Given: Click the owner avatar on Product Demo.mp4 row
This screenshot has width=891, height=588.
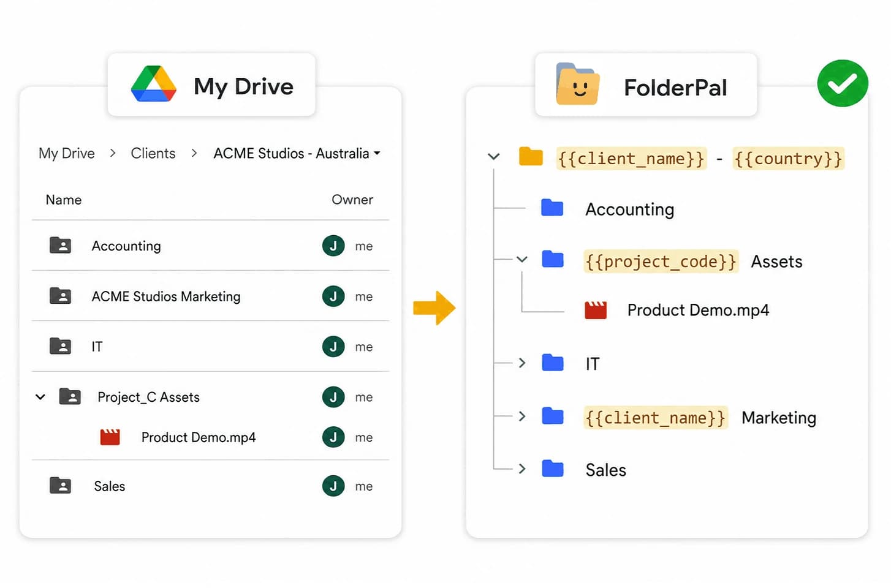Looking at the screenshot, I should tap(333, 437).
